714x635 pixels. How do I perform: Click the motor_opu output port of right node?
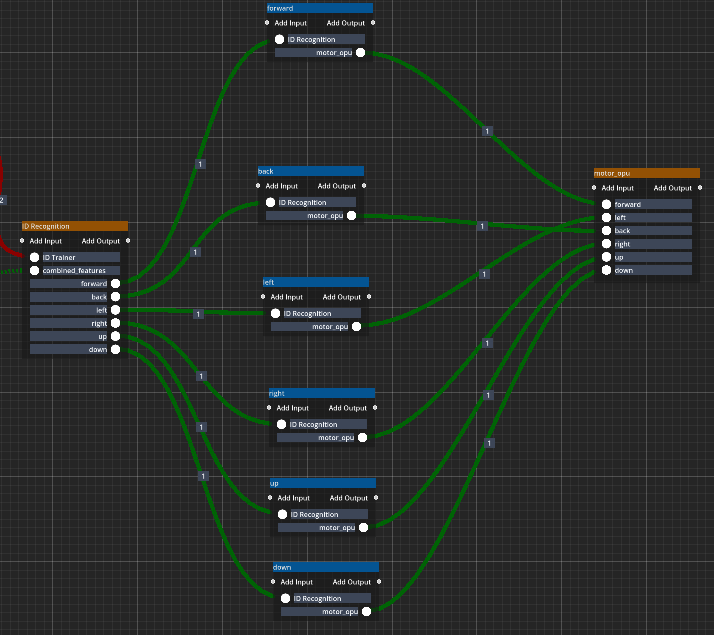[x=362, y=437]
